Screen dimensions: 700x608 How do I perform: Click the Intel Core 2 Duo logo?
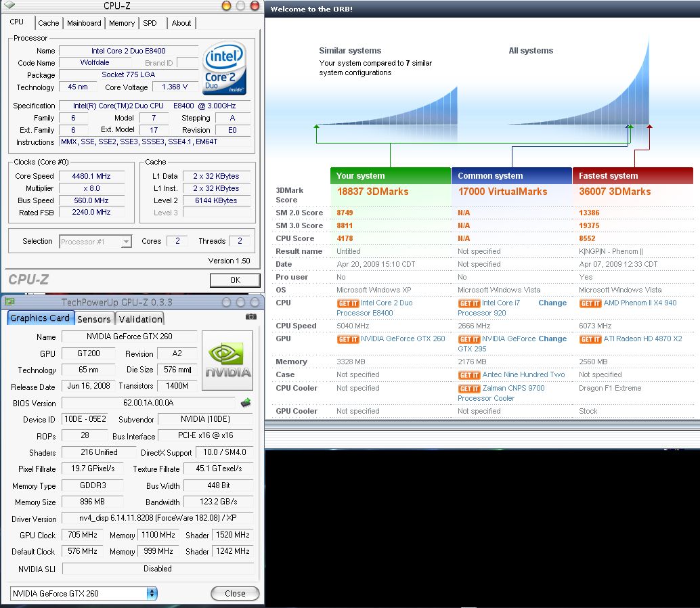point(225,68)
